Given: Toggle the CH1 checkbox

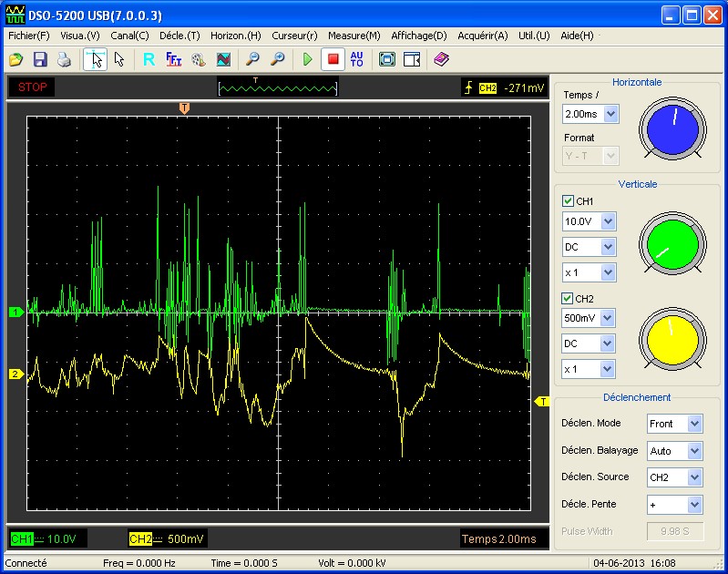Looking at the screenshot, I should pyautogui.click(x=568, y=201).
